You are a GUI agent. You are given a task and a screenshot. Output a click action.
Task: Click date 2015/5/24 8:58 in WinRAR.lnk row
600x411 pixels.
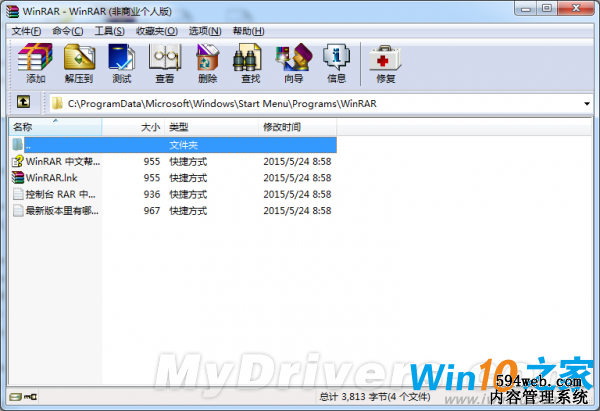tap(297, 178)
